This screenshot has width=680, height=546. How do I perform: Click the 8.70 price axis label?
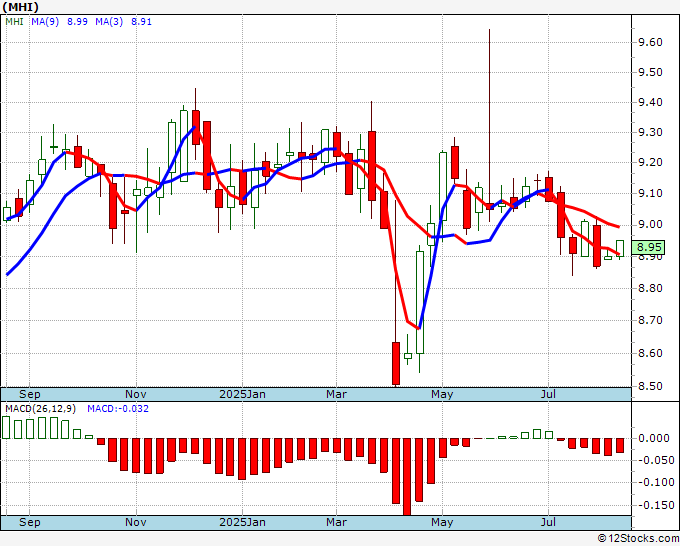[650, 320]
